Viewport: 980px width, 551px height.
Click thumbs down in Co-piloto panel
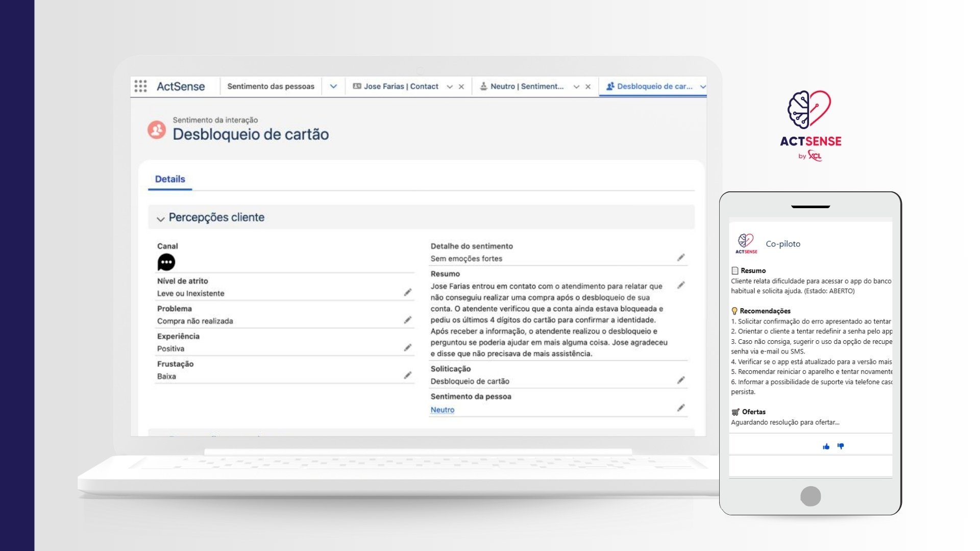[841, 446]
